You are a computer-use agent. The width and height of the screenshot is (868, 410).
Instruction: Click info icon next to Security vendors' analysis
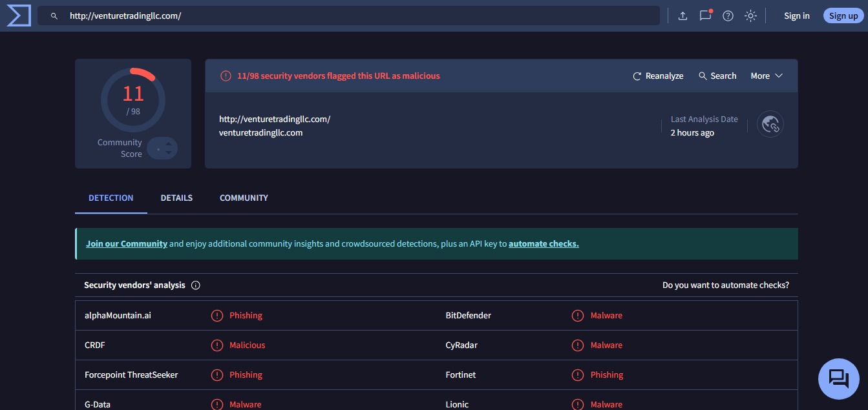[x=196, y=285]
